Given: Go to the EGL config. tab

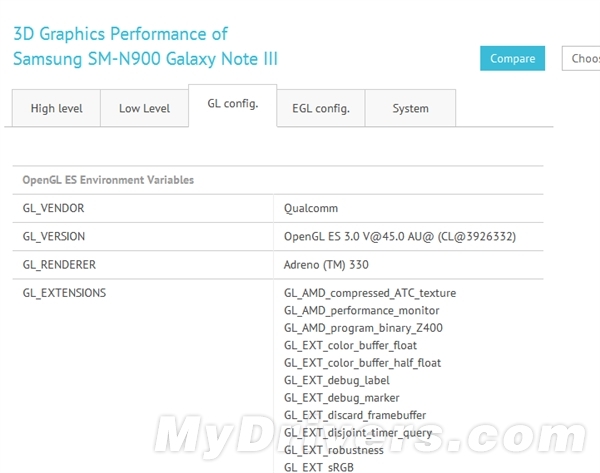Looking at the screenshot, I should [x=321, y=108].
